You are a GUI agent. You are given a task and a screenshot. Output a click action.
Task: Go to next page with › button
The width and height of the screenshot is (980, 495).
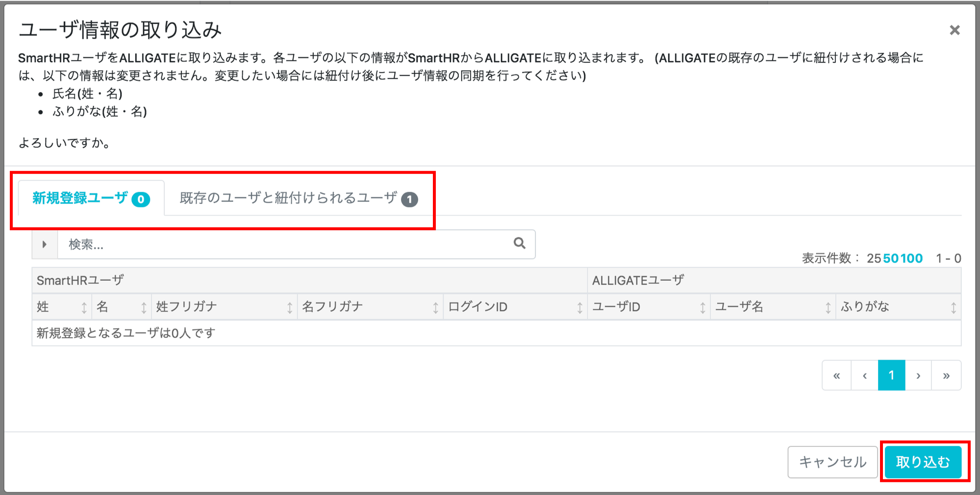click(x=918, y=375)
